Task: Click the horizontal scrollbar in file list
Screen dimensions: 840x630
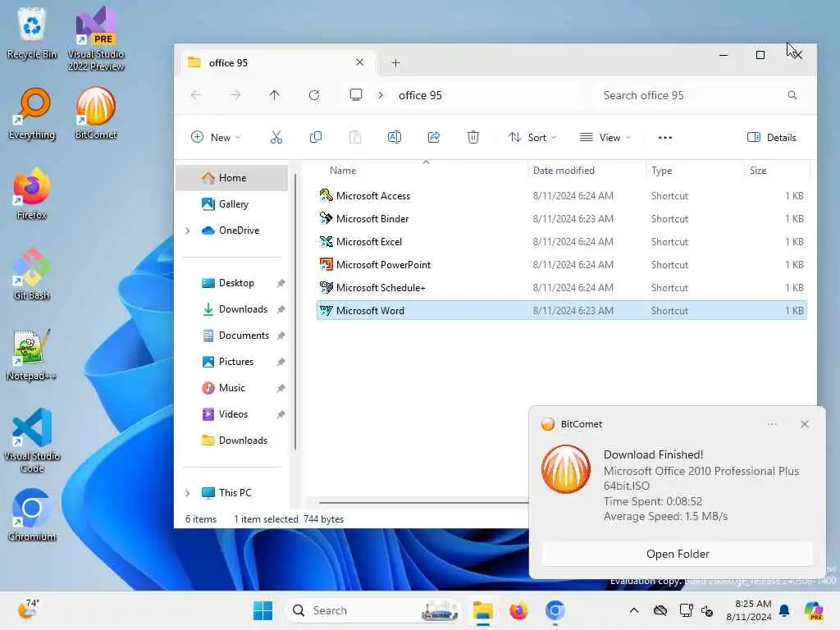Action: click(x=423, y=503)
